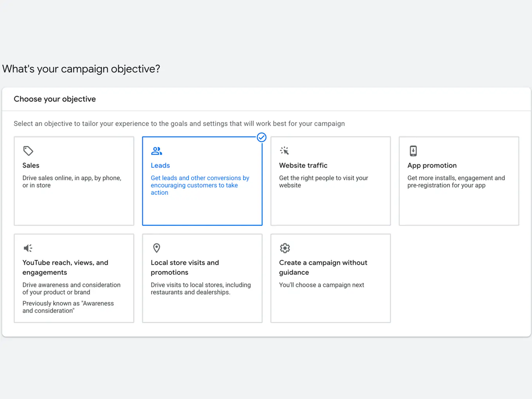The image size is (532, 399).
Task: Click the Website traffic cursor icon
Action: click(x=284, y=151)
